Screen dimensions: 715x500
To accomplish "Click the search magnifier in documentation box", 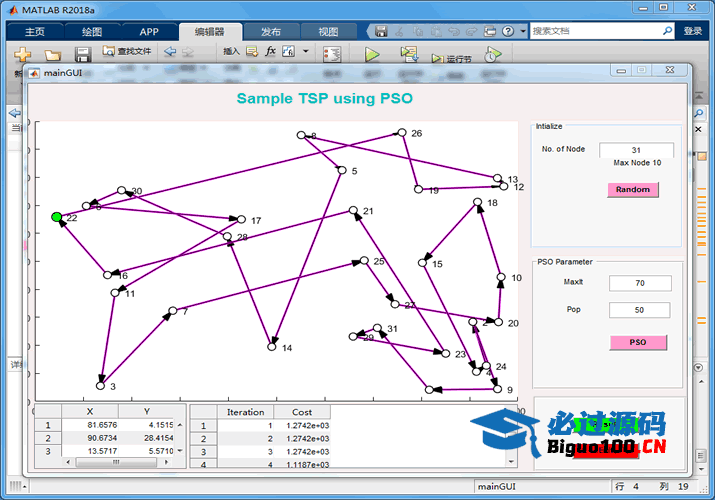I will [x=667, y=31].
